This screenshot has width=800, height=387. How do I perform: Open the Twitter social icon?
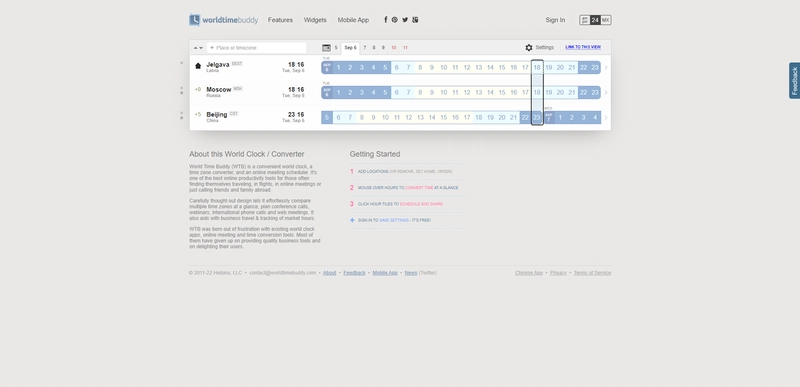coord(405,20)
